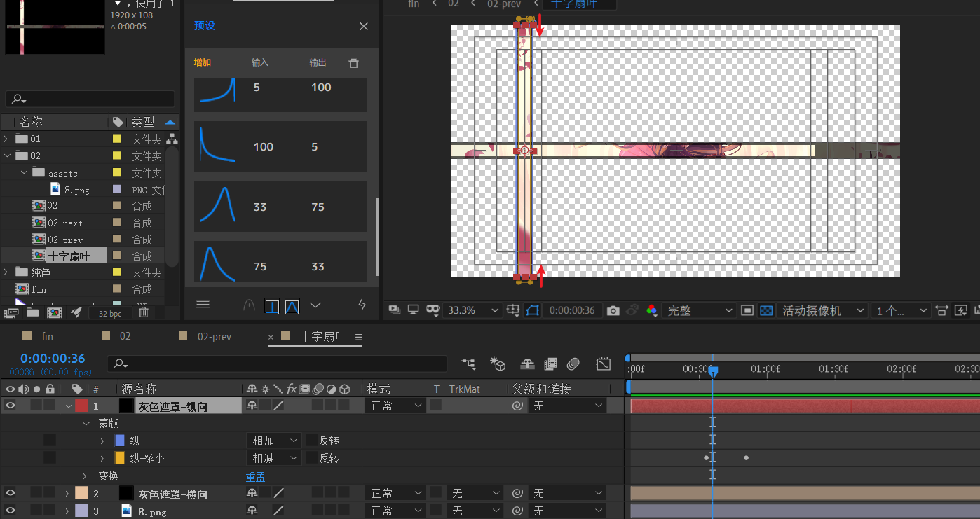Click the 32 bpc color depth button

click(111, 313)
